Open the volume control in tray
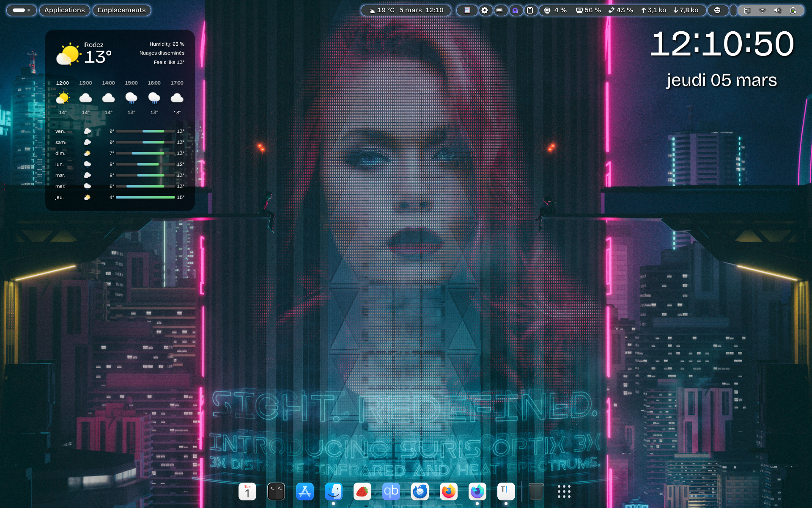812x508 pixels. 777,10
